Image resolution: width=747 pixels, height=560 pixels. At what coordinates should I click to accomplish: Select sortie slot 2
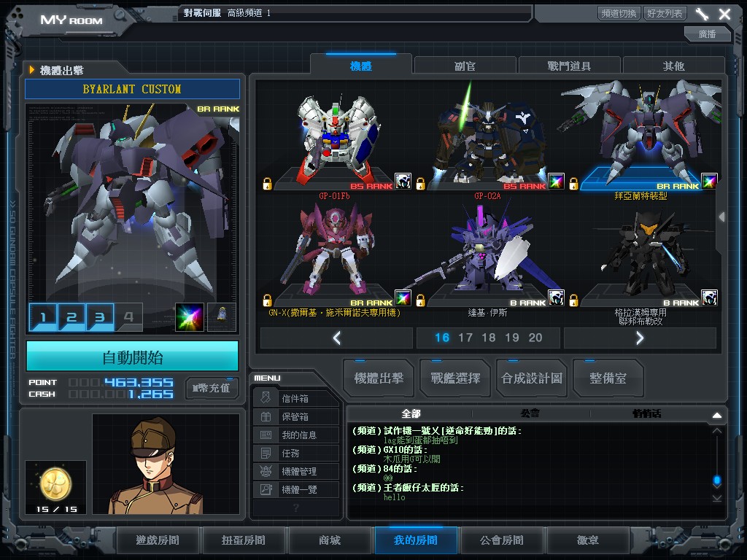71,316
